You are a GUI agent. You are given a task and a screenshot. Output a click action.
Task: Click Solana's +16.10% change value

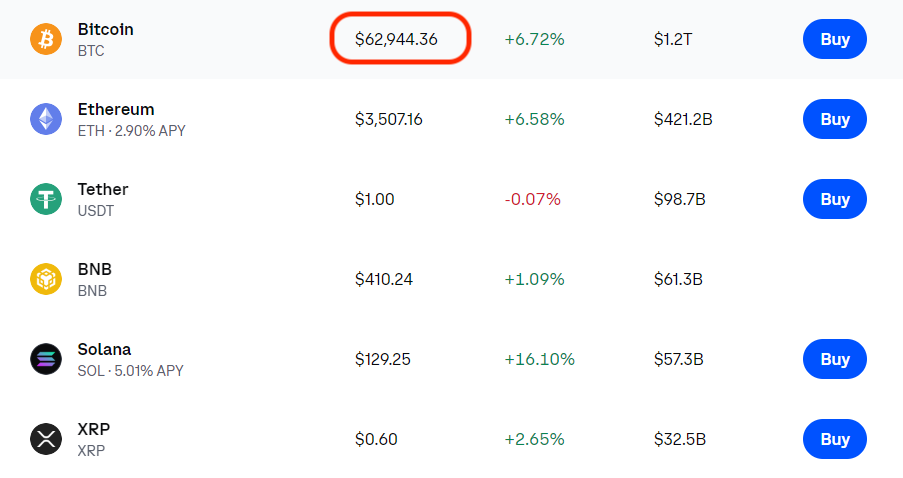click(538, 359)
